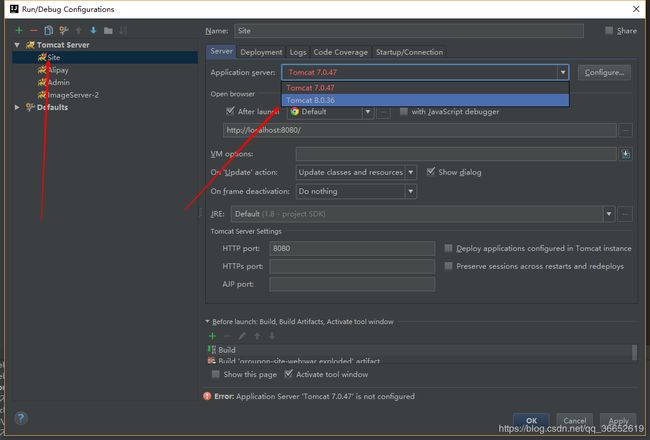Image resolution: width=650 pixels, height=440 pixels.
Task: Add new configuration with green plus icon
Action: tap(19, 30)
